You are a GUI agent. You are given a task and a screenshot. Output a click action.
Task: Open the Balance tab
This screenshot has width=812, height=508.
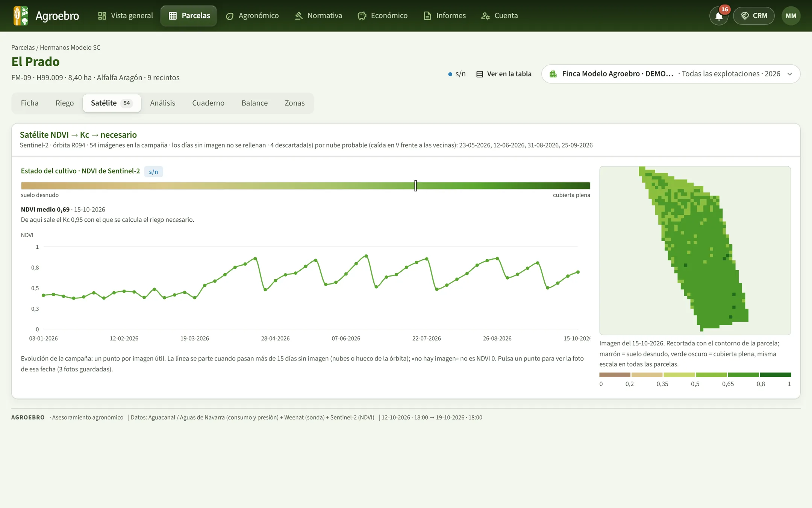(255, 103)
